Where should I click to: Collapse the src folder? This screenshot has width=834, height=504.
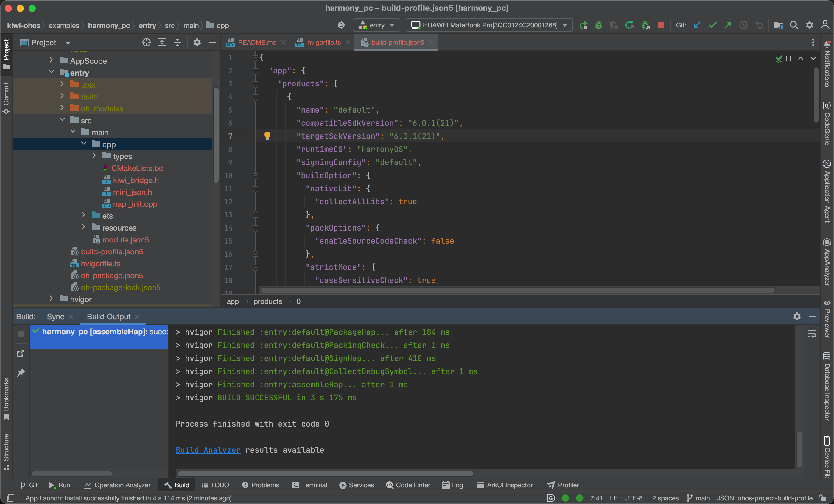point(62,120)
